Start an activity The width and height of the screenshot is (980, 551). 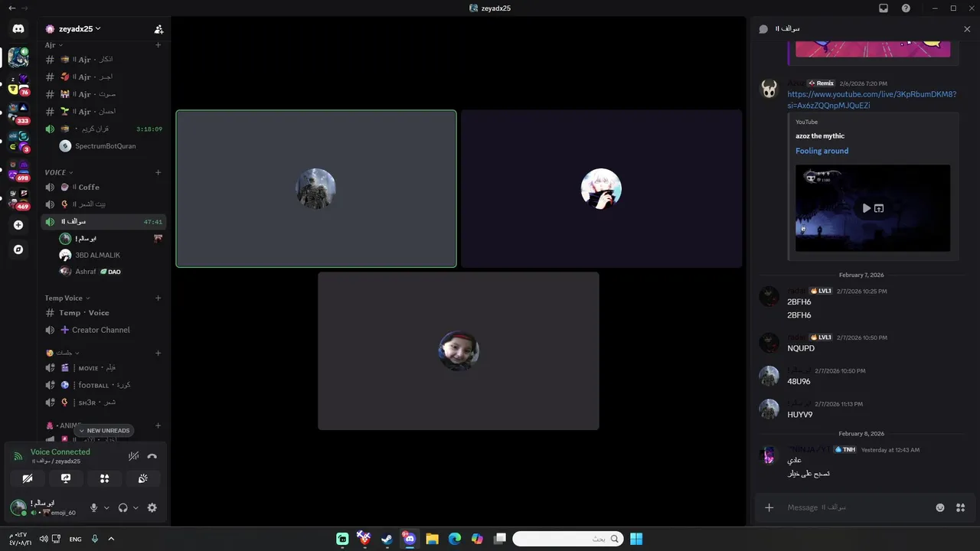104,478
